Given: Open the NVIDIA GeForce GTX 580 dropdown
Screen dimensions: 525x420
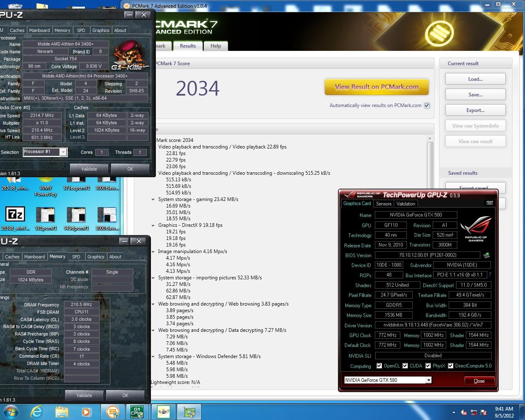Looking at the screenshot, I should [429, 380].
